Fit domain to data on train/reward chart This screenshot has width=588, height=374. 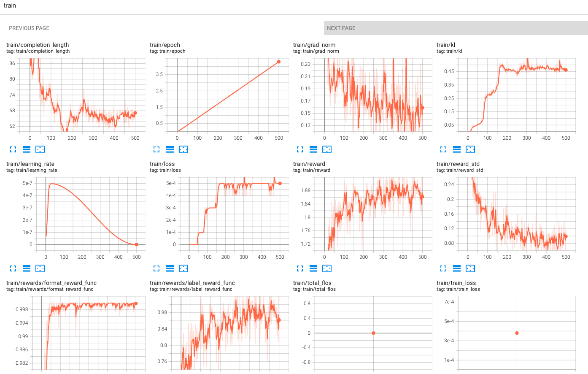point(327,268)
